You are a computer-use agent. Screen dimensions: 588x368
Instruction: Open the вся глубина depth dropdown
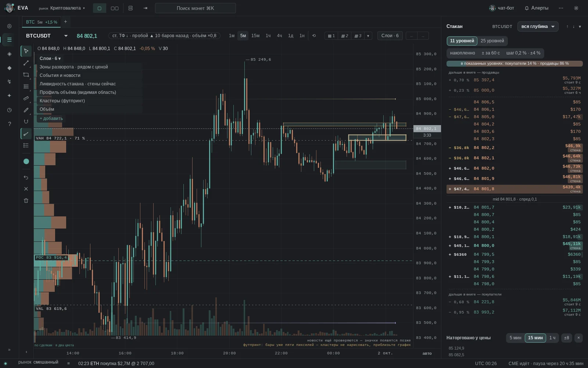pyautogui.click(x=538, y=26)
